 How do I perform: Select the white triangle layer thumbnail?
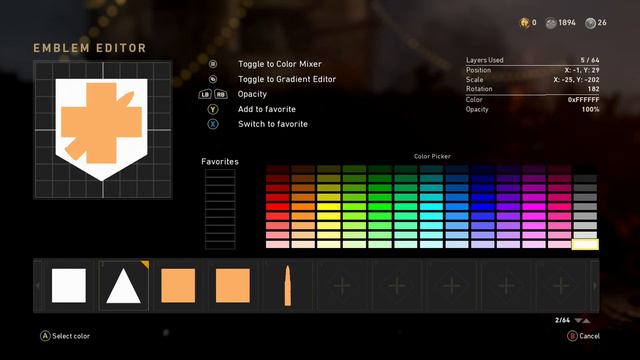pos(124,286)
